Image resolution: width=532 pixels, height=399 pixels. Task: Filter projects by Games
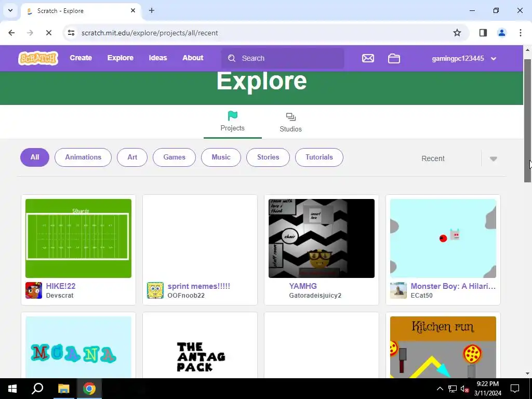pyautogui.click(x=175, y=157)
